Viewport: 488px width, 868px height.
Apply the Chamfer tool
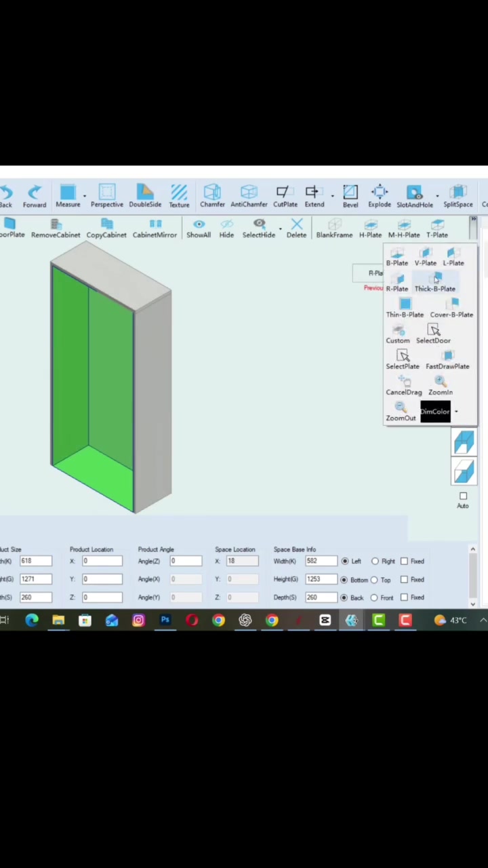point(212,196)
